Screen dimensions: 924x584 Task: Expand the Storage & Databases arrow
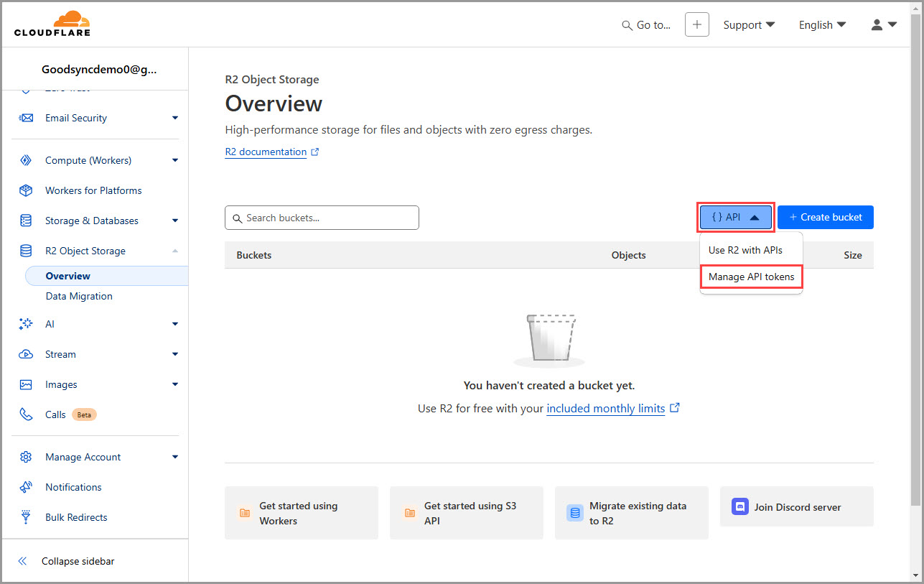coord(175,221)
